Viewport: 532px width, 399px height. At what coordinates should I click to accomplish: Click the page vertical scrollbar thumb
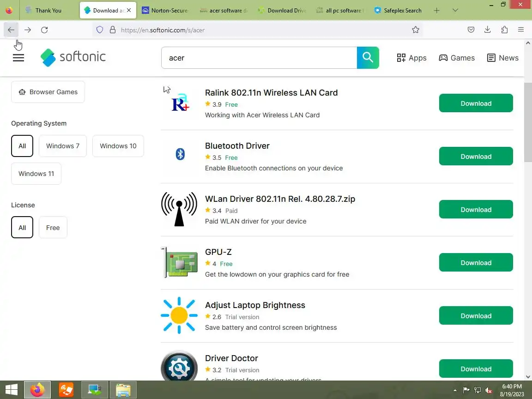click(x=528, y=122)
